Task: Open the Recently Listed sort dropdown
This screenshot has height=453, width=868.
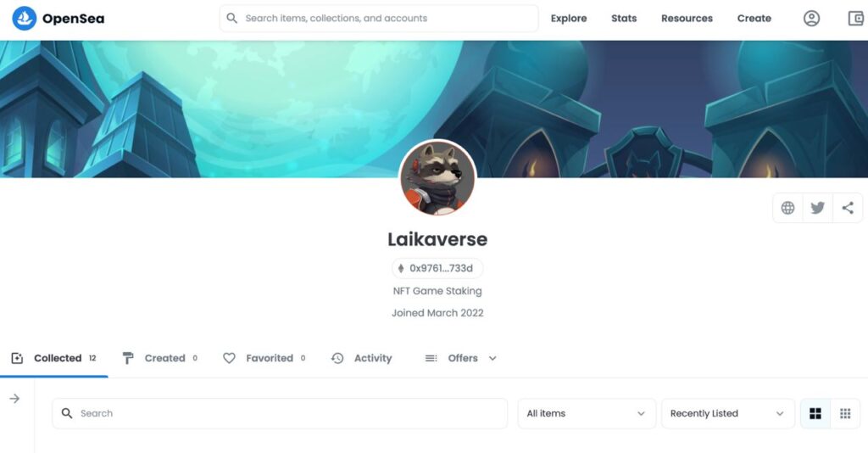Action: [x=728, y=414]
